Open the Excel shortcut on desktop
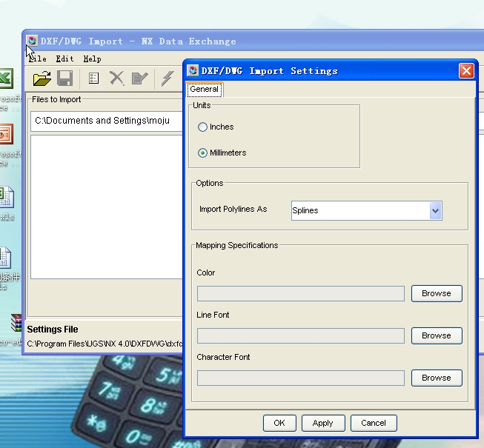The image size is (484, 448). 5,78
